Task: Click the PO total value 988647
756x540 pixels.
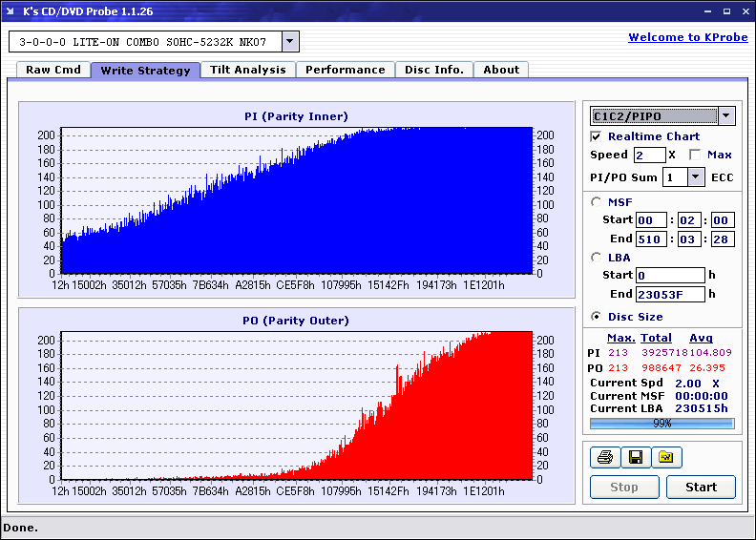Action: (661, 368)
